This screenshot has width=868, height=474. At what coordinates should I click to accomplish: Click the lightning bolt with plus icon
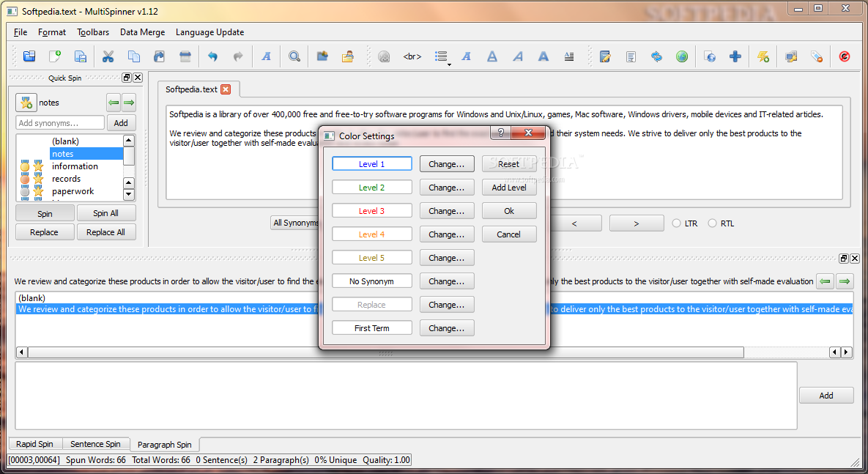click(x=763, y=56)
